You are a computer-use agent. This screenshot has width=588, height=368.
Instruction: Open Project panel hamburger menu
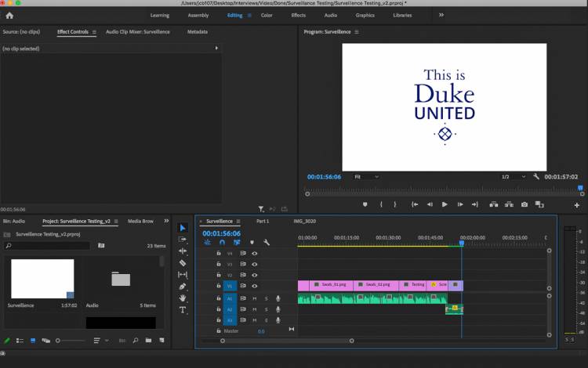[x=116, y=222]
